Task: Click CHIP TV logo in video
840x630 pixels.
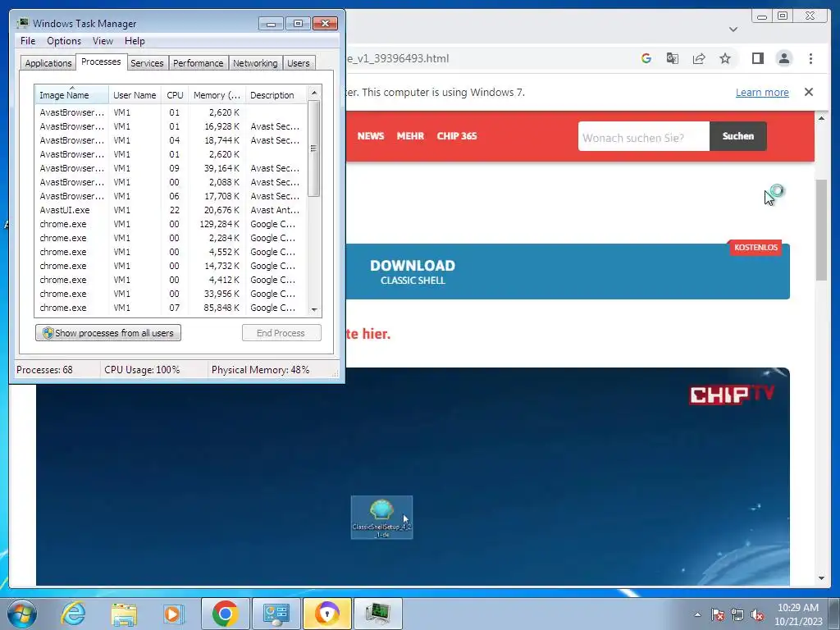Action: click(x=732, y=395)
